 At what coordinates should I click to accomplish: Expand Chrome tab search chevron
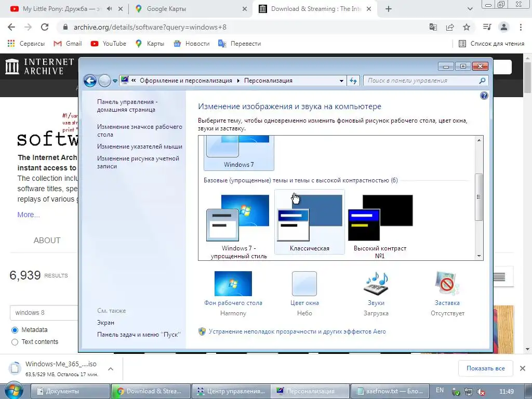point(470,9)
